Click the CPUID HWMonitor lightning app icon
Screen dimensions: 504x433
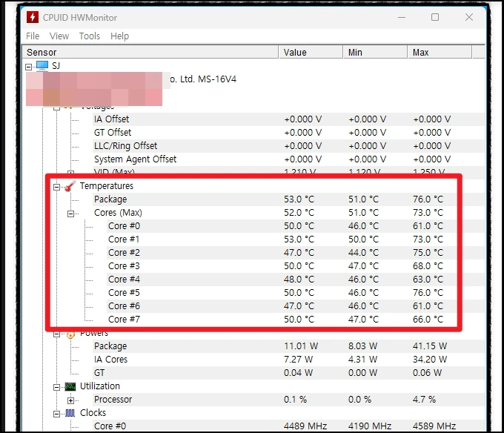(33, 17)
